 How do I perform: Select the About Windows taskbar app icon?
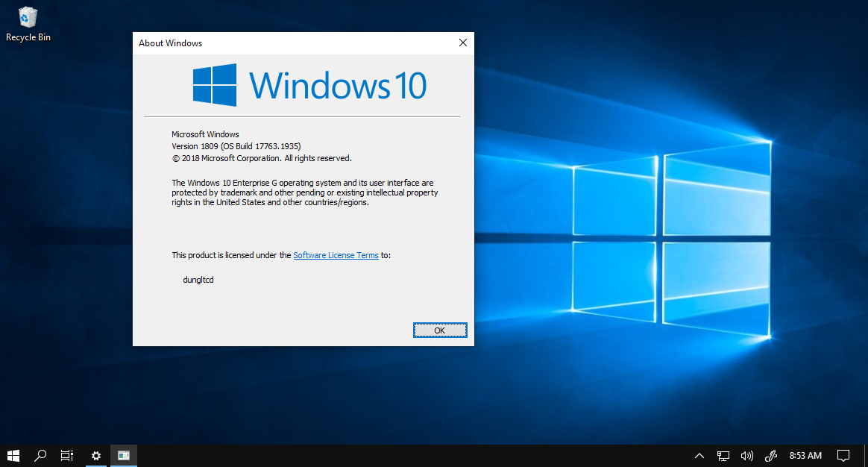[x=124, y=455]
